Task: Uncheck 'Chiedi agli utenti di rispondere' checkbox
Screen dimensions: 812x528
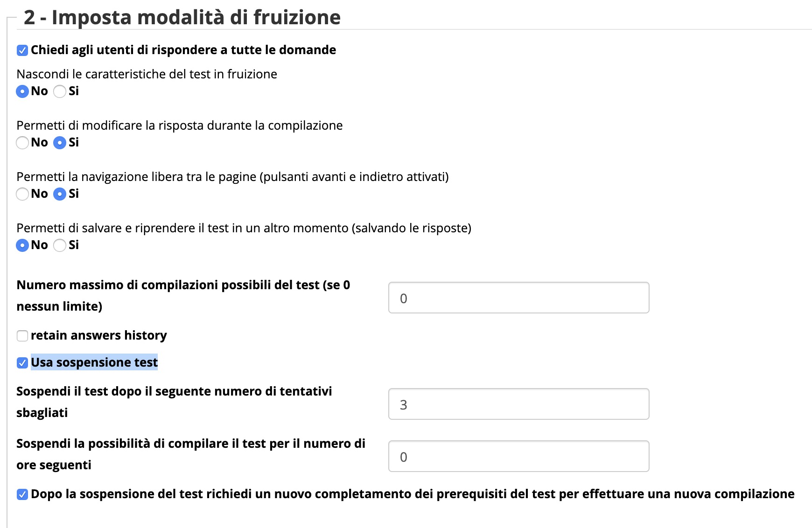Action: 22,50
